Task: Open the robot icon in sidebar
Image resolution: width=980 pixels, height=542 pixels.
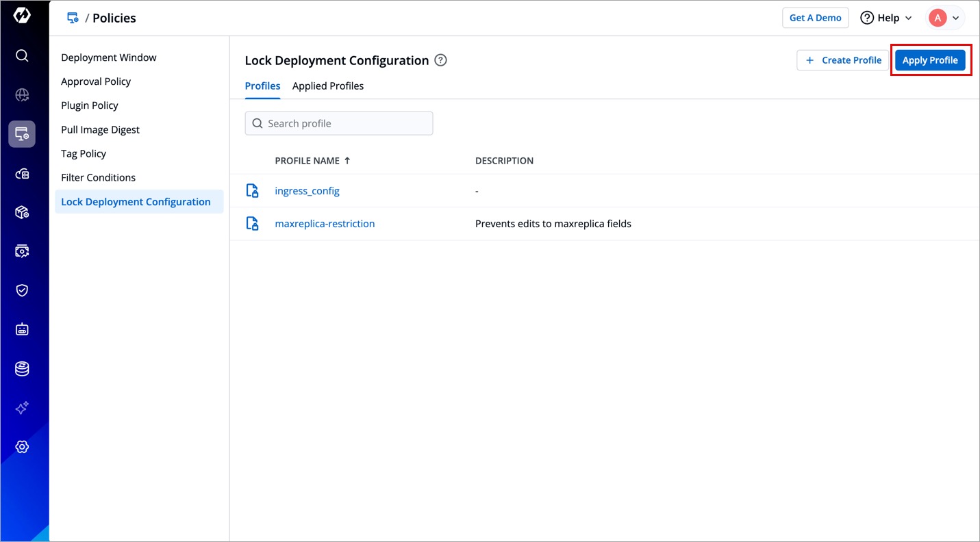Action: coord(22,330)
